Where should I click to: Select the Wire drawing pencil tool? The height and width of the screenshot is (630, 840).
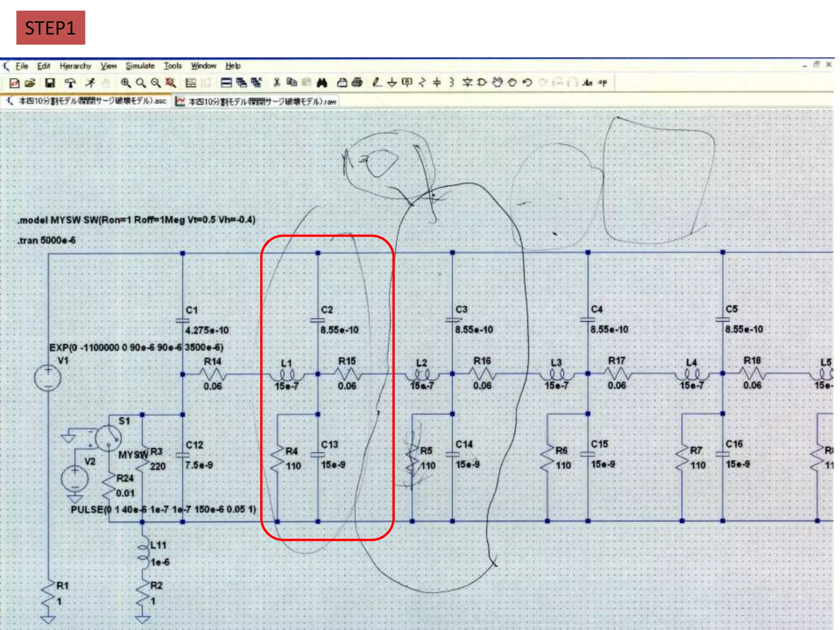point(377,82)
